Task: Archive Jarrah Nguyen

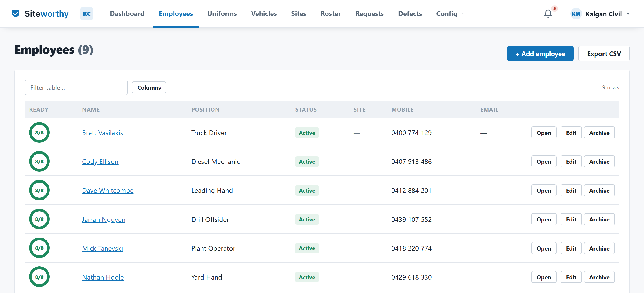Action: (599, 219)
